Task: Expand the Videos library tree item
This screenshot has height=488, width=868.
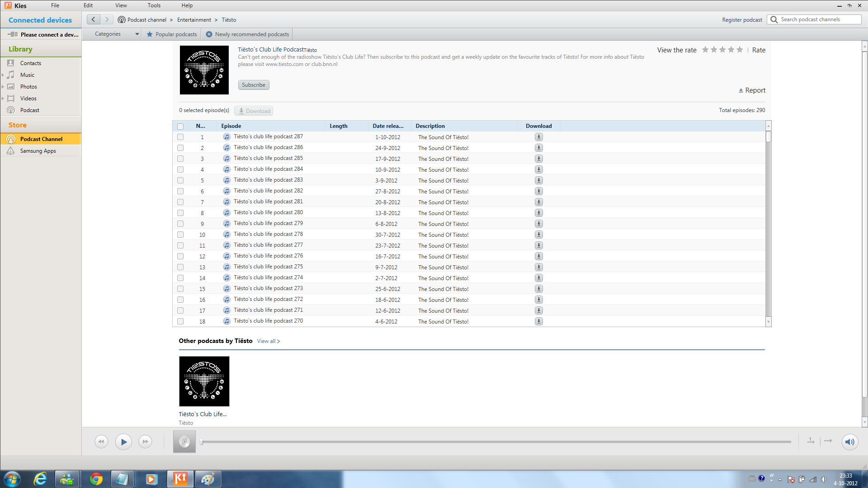Action: pyautogui.click(x=3, y=99)
